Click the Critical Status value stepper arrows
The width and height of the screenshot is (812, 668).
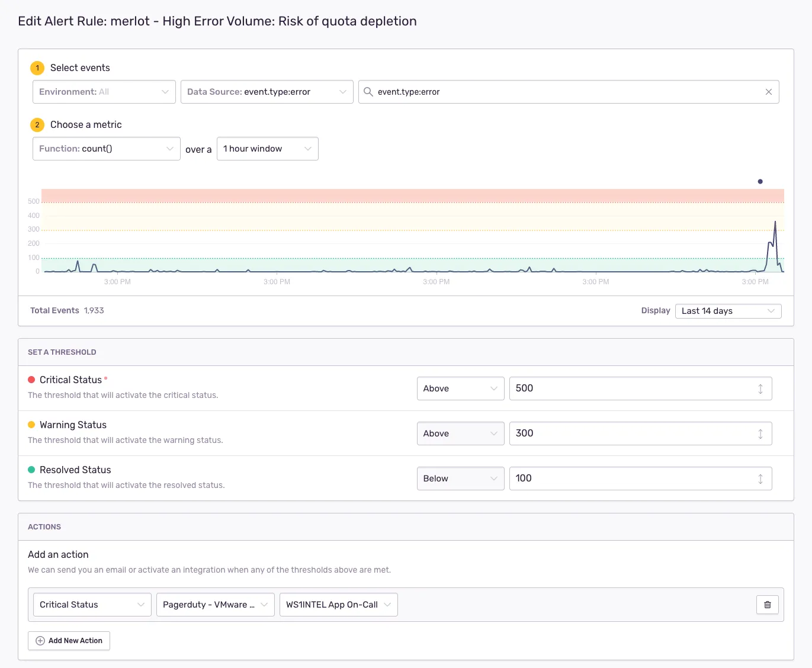(760, 388)
